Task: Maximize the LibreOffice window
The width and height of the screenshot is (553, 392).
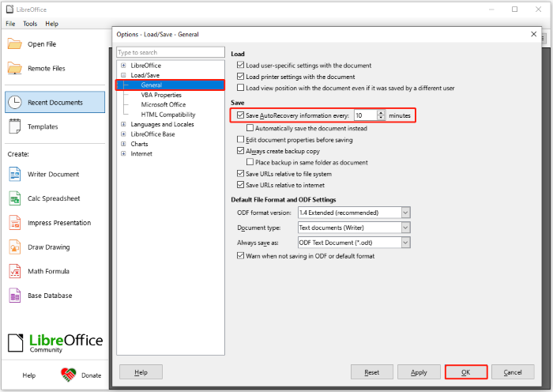Action: click(514, 9)
